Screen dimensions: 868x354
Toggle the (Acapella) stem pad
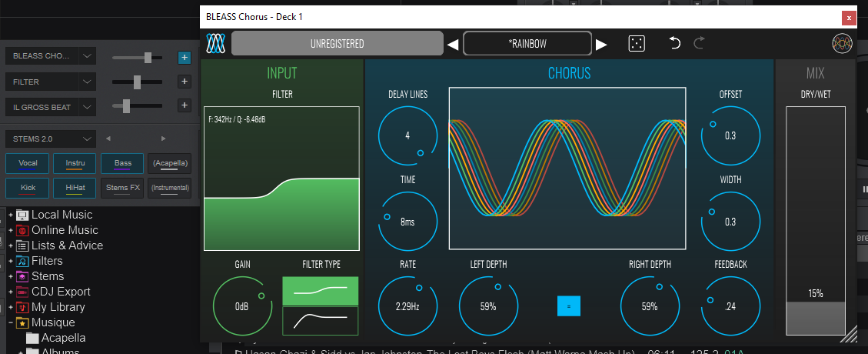point(170,163)
